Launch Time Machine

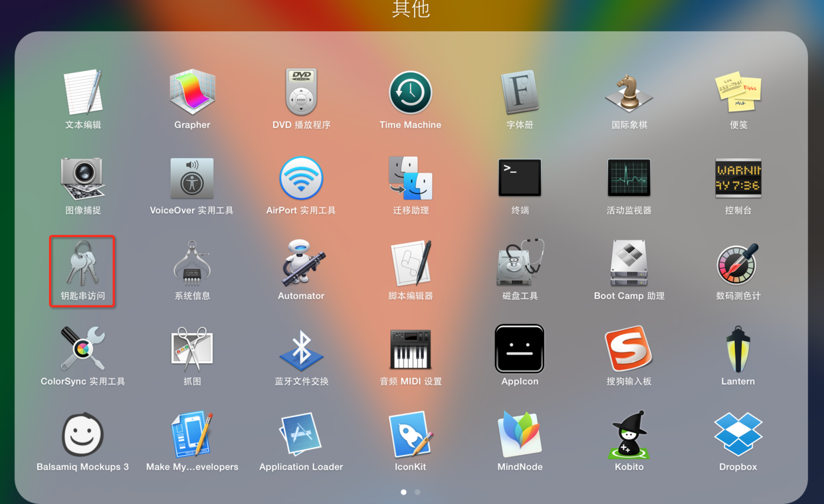[410, 93]
